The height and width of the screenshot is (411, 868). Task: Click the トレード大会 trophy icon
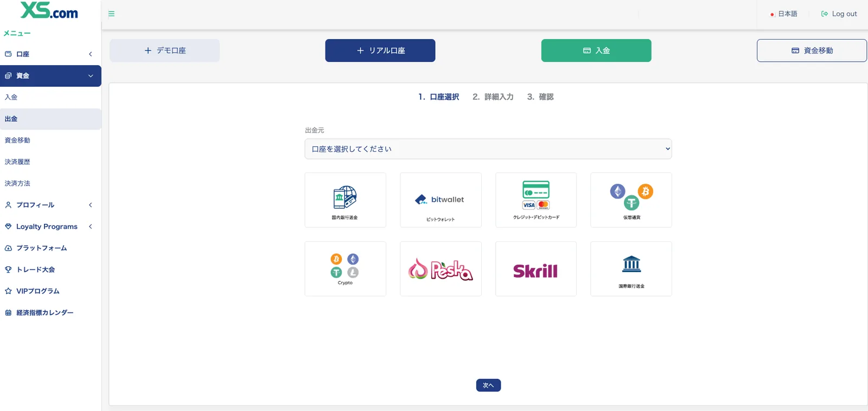[x=8, y=269]
